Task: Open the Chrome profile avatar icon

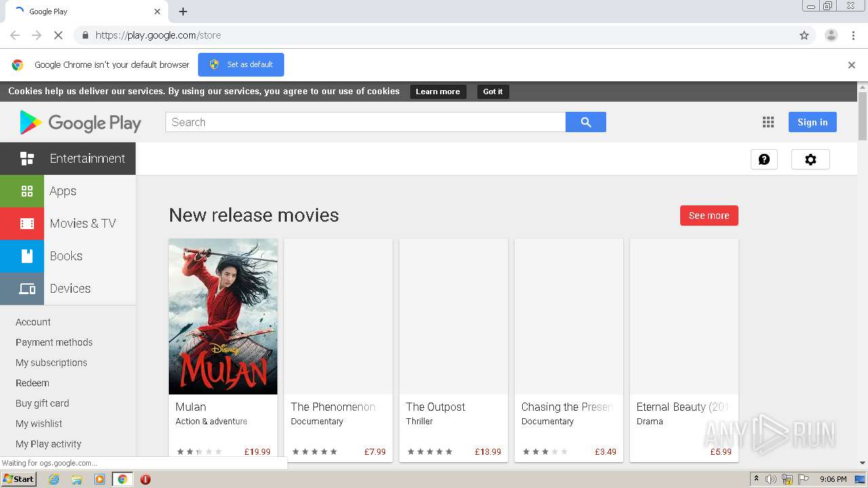Action: point(831,35)
